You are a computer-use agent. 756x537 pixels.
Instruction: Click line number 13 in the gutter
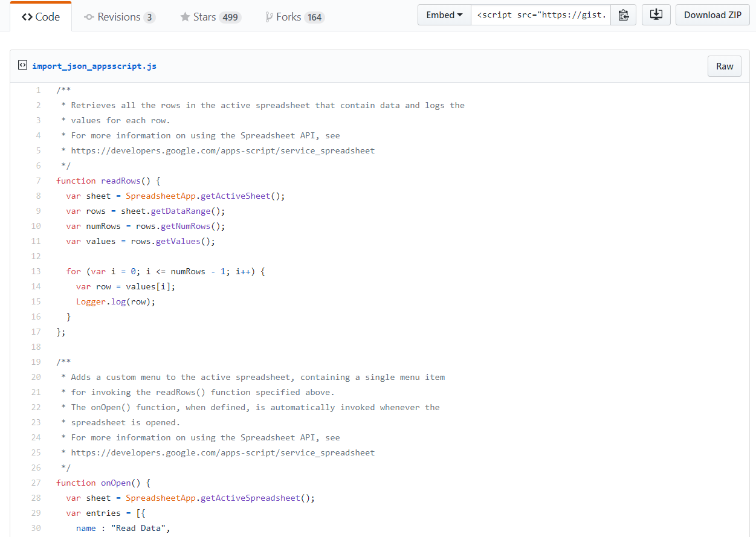[36, 271]
